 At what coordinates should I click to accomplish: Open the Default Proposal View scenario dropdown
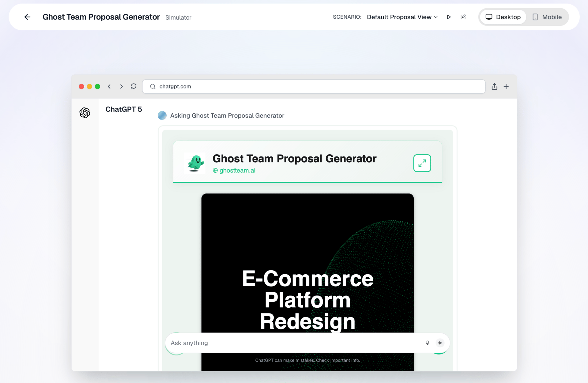(x=402, y=17)
